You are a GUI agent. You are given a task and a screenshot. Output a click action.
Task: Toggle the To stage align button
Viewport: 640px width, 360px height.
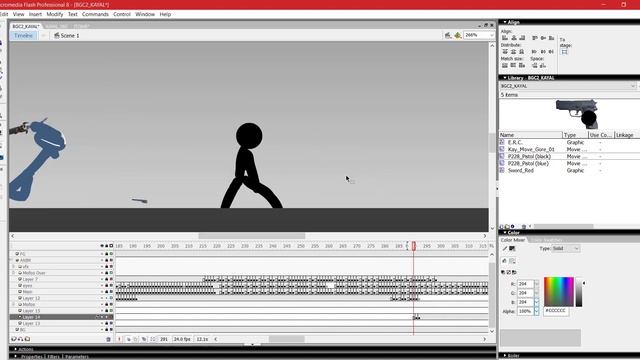click(x=564, y=52)
